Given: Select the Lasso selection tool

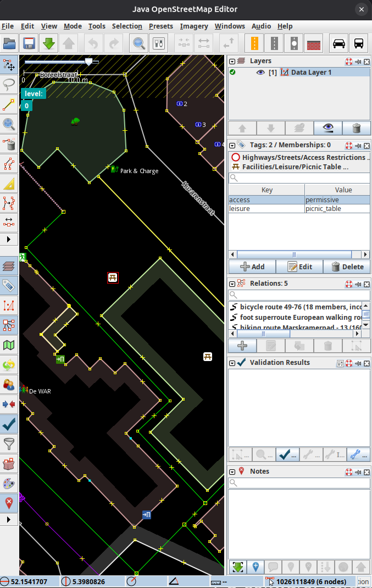Looking at the screenshot, I should pos(9,85).
